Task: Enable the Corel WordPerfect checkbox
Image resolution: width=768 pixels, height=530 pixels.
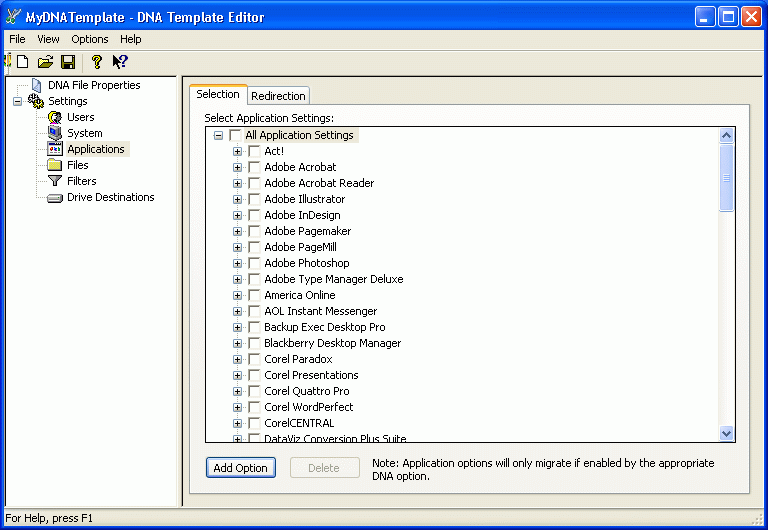Action: click(254, 407)
